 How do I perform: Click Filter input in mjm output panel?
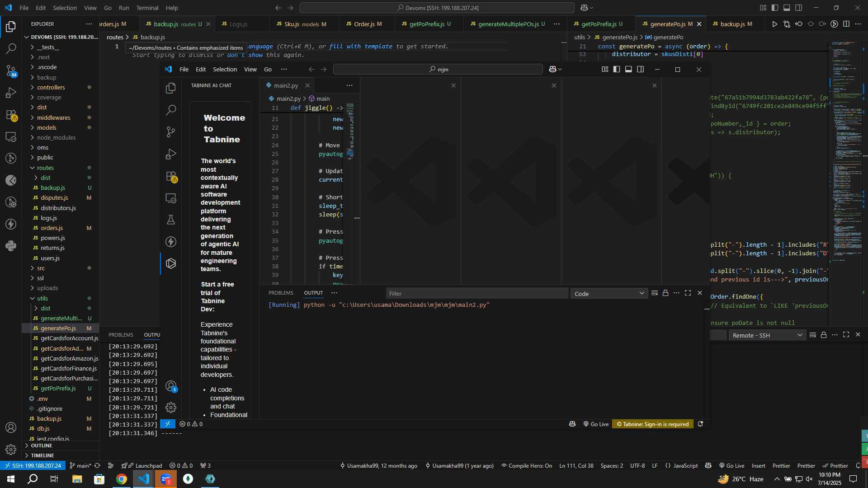click(x=477, y=294)
